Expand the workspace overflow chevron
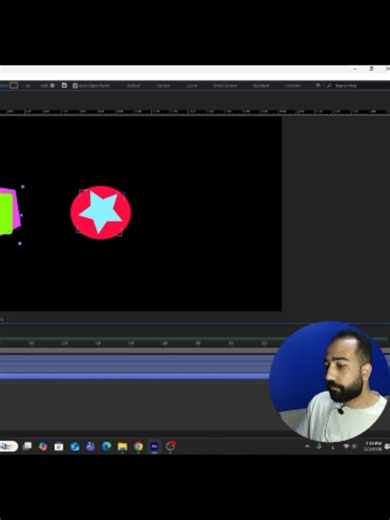The image size is (390, 520). [318, 86]
